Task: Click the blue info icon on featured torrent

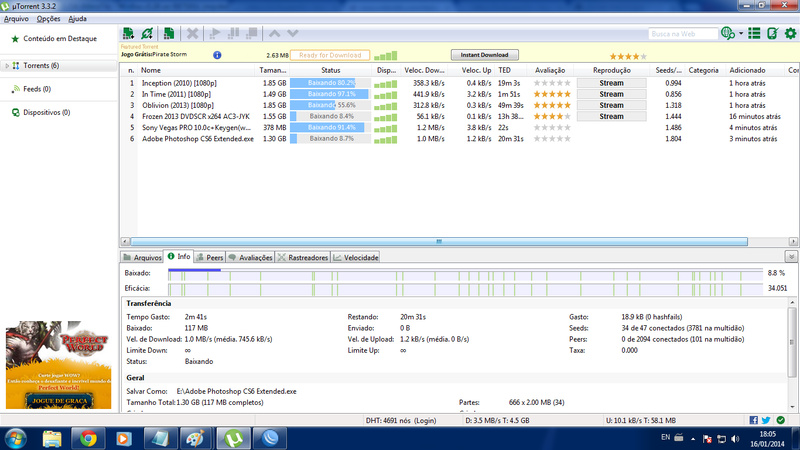Action: pyautogui.click(x=217, y=55)
